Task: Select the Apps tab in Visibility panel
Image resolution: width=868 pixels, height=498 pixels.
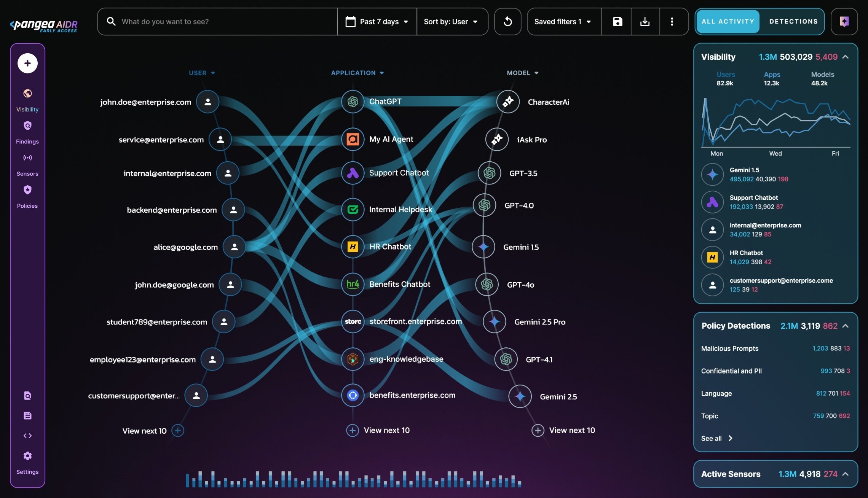Action: coord(772,79)
